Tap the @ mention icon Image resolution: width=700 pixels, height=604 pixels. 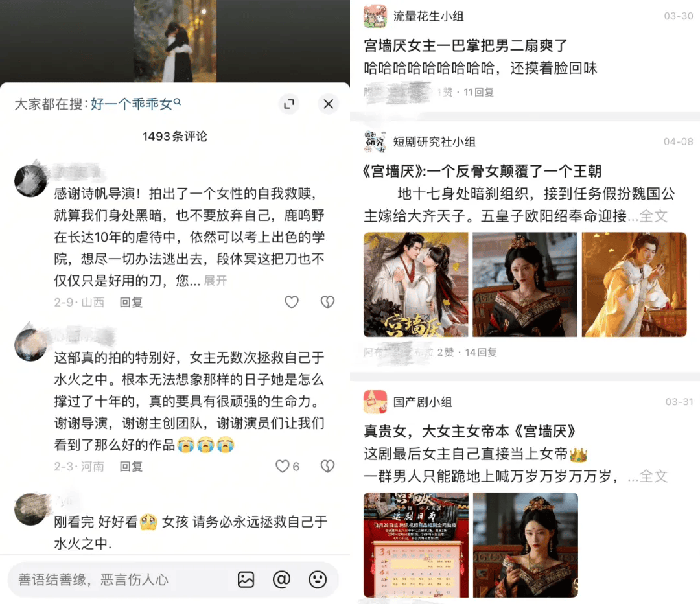pyautogui.click(x=282, y=579)
